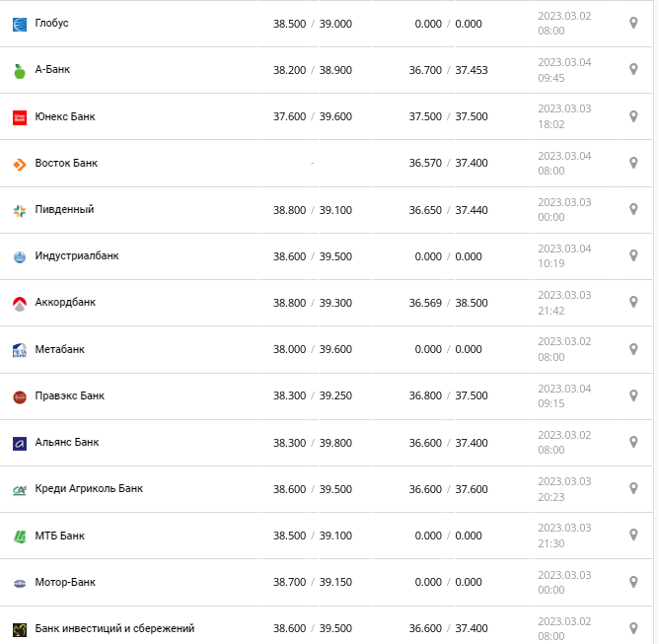Click the Креди Агриколь Банк logo
Screen dimensions: 658x644
[20, 489]
